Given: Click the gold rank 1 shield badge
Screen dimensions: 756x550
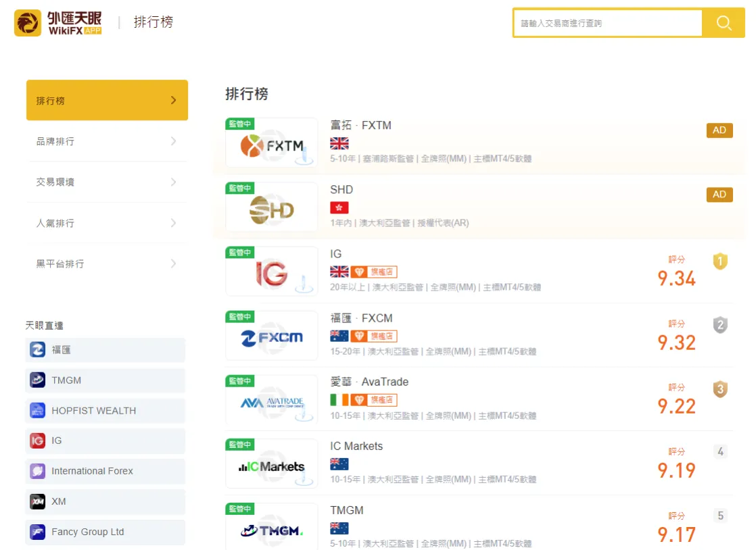Looking at the screenshot, I should pos(720,261).
